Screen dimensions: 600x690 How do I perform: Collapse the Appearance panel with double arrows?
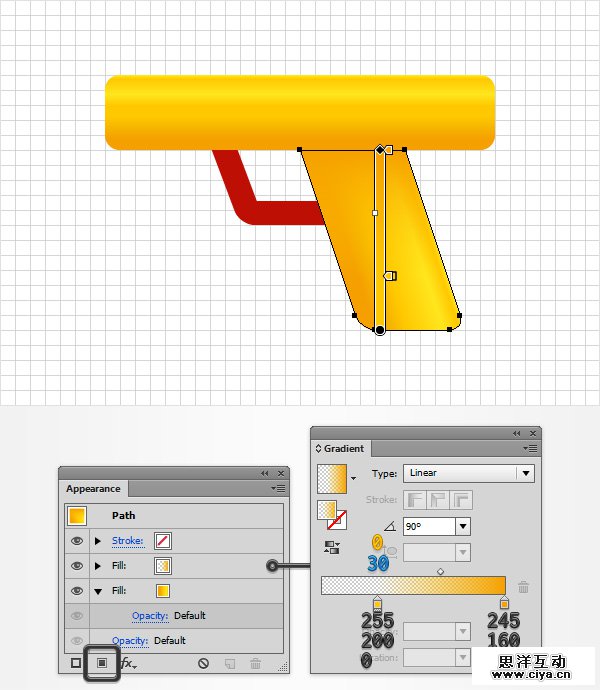[x=264, y=473]
